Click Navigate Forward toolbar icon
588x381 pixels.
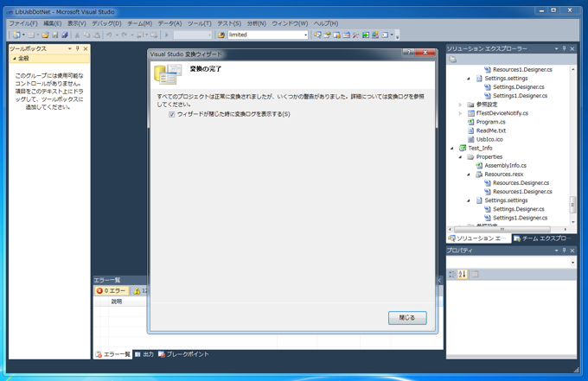point(154,35)
